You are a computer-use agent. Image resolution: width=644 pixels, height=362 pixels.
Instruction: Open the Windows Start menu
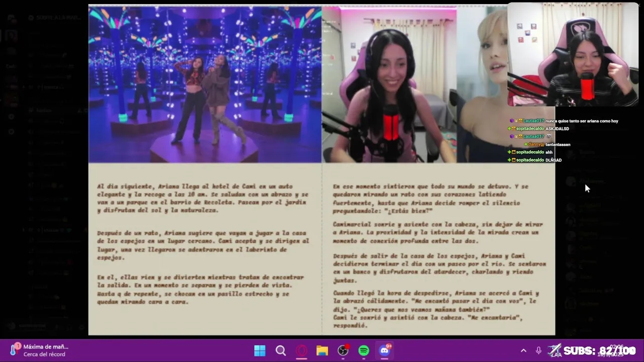(260, 350)
